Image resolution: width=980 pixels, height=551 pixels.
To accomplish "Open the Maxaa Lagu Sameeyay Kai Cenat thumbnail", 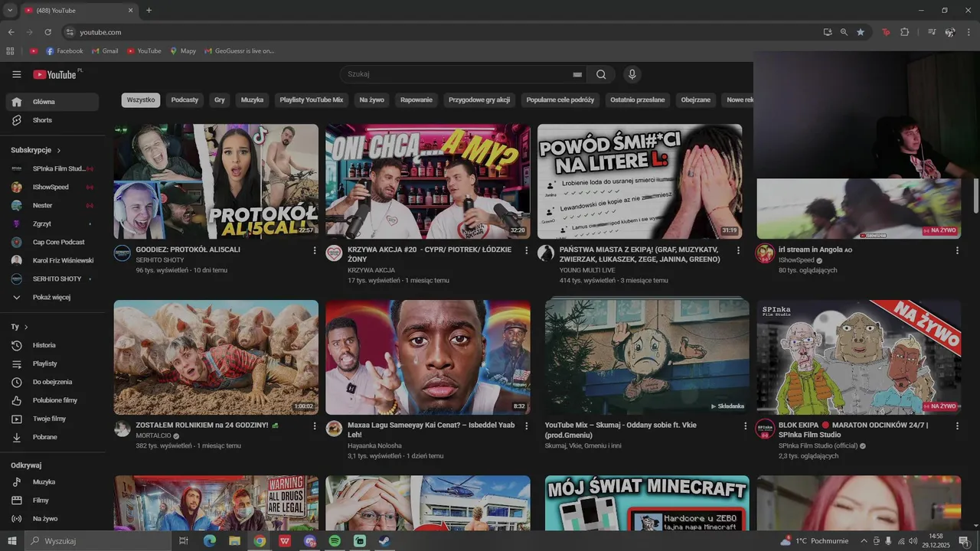I will coord(428,357).
